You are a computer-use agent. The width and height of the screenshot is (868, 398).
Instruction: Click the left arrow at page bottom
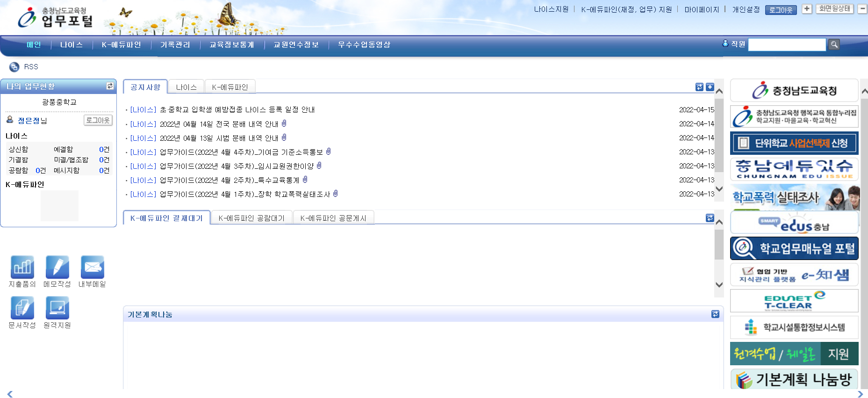tap(10, 394)
